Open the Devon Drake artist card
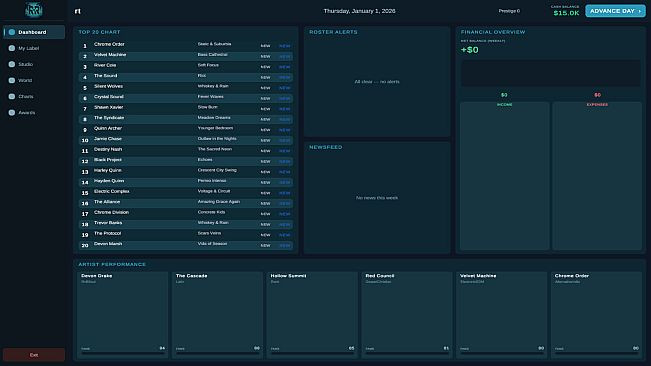This screenshot has height=366, width=651. coord(122,314)
